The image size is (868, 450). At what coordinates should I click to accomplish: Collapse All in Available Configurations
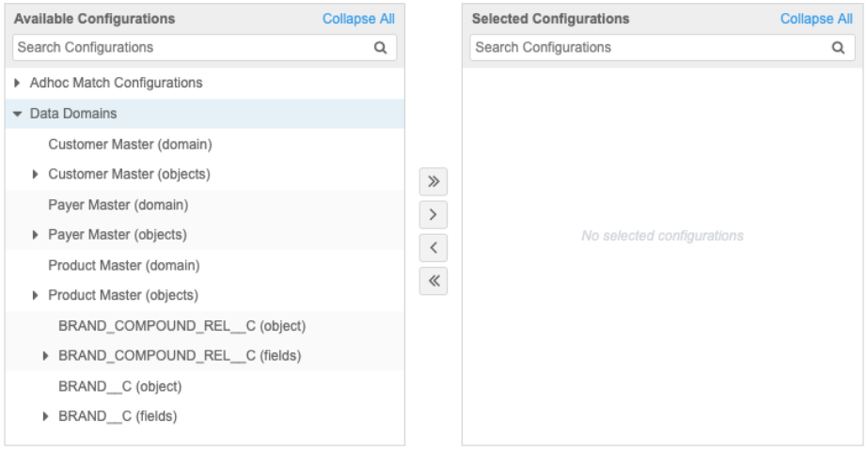tap(358, 19)
